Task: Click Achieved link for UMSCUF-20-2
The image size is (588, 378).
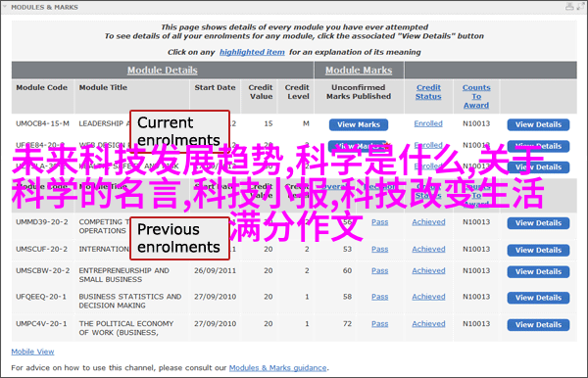Action: (x=428, y=249)
